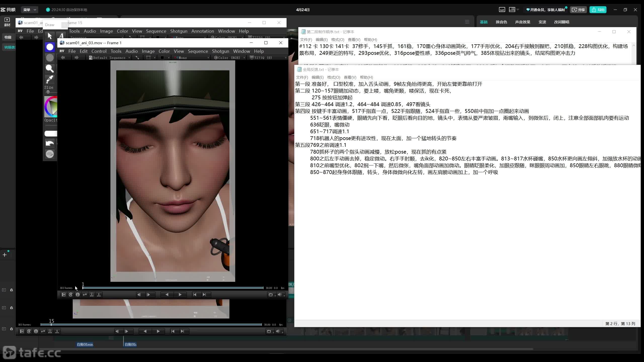
Task: Toggle lock on the middle Jianying track
Action: [x=11, y=308]
